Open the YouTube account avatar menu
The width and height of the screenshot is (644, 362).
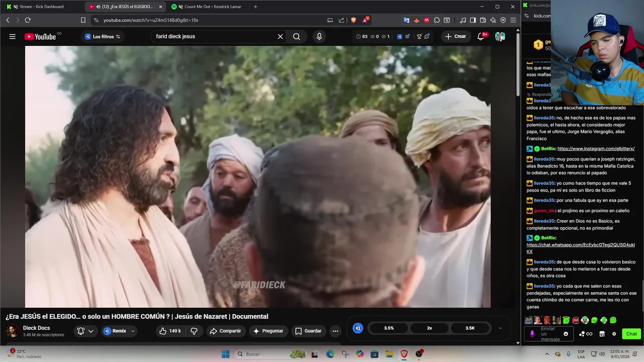[x=500, y=36]
